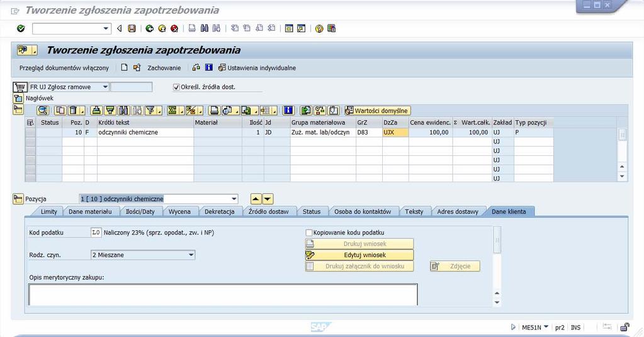The height and width of the screenshot is (337, 644).
Task: Switch to the Limity tab
Action: tap(49, 211)
